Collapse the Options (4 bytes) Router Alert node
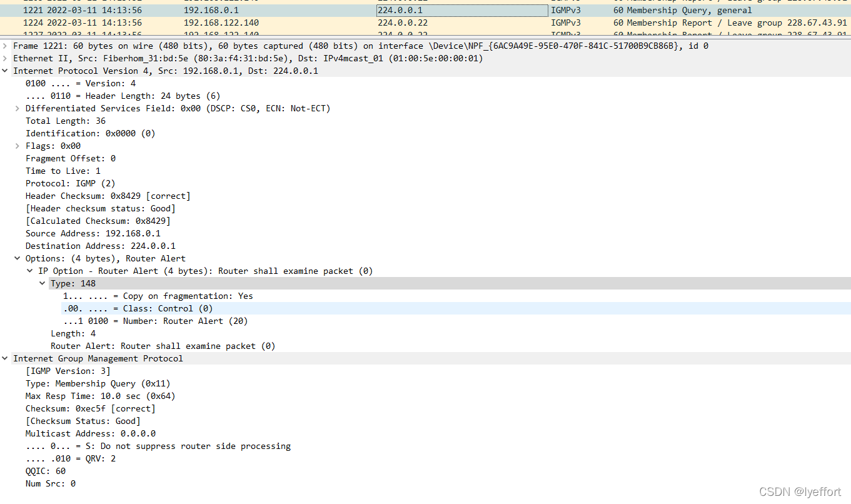 click(18, 258)
